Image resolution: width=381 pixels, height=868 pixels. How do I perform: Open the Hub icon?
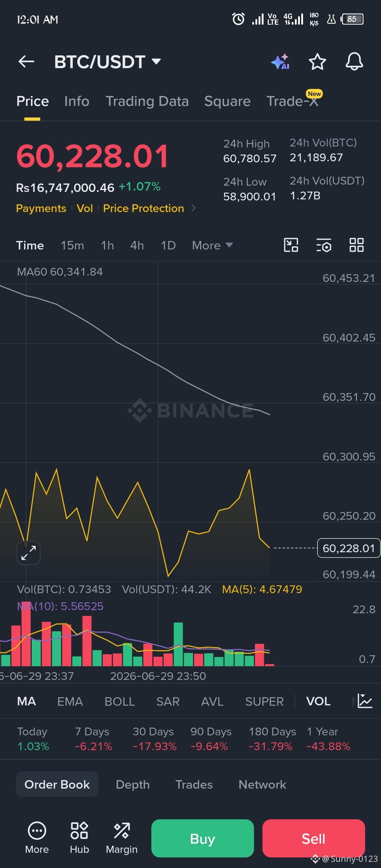tap(79, 838)
